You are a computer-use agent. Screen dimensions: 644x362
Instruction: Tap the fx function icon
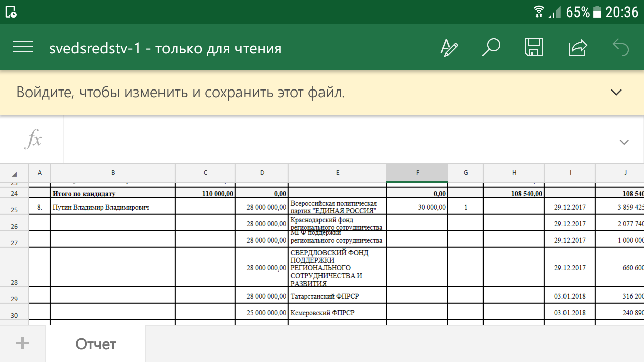click(33, 139)
